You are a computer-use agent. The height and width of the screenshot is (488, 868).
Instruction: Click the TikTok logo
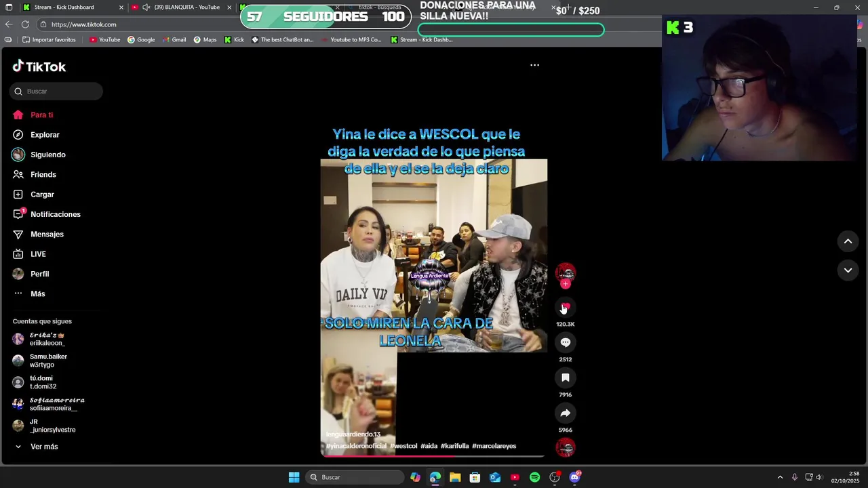click(x=39, y=66)
